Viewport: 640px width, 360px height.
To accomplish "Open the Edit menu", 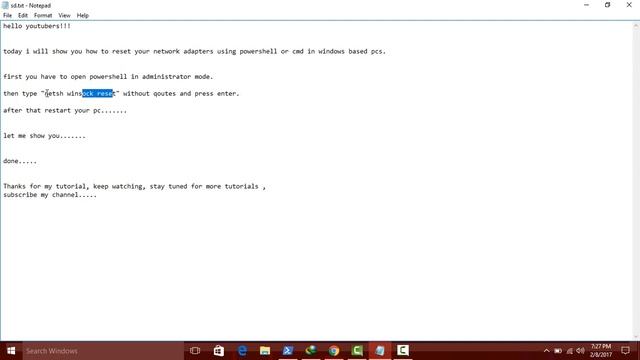I will point(23,16).
